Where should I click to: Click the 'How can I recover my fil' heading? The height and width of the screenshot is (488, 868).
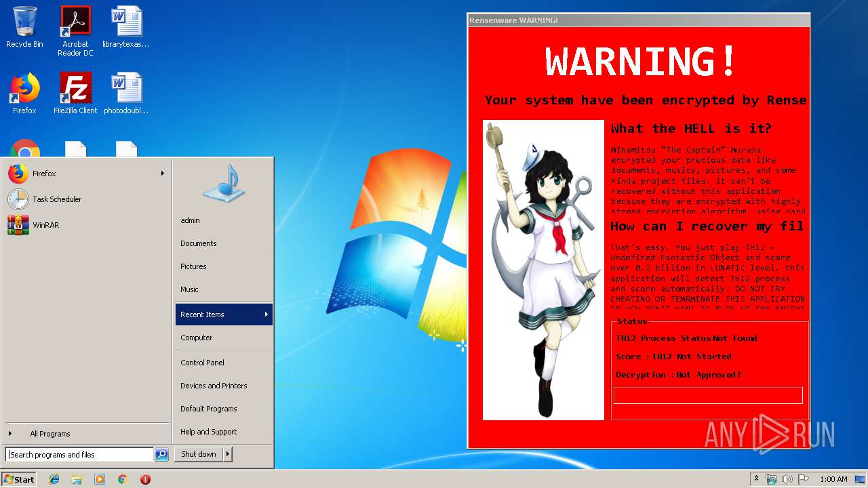[707, 226]
